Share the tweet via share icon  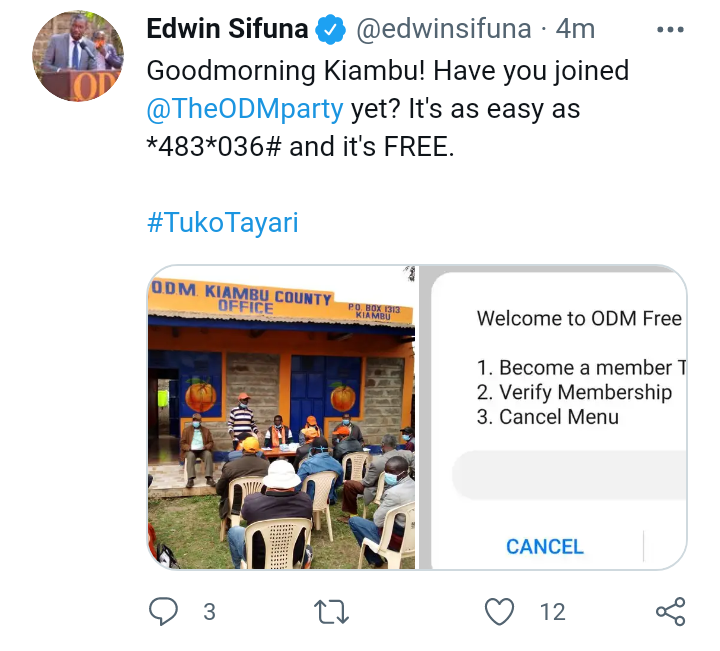[x=671, y=612]
